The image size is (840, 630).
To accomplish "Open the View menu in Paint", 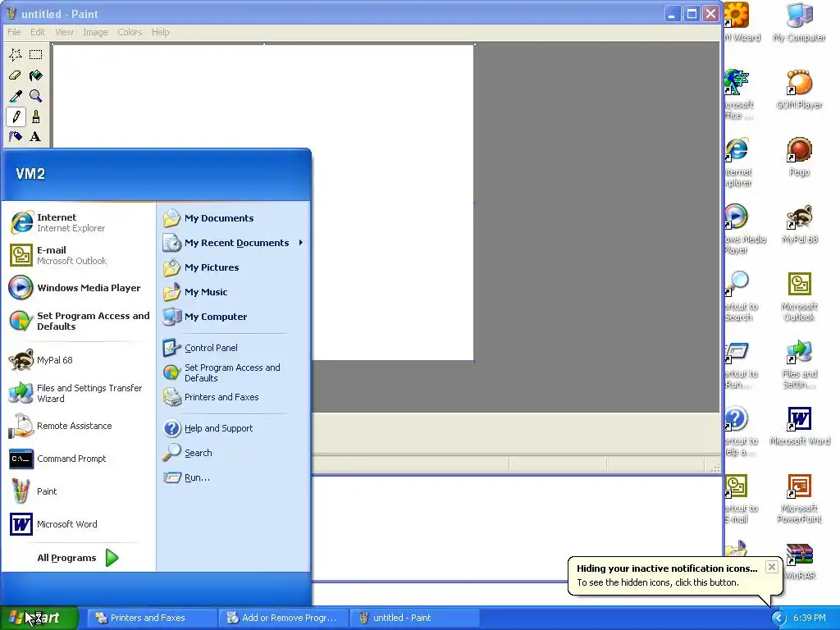I will (64, 32).
